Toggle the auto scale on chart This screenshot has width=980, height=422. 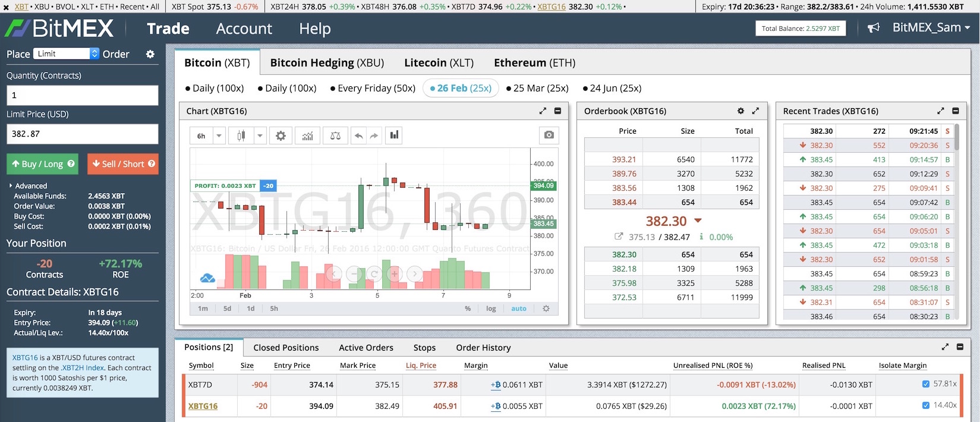pyautogui.click(x=519, y=308)
